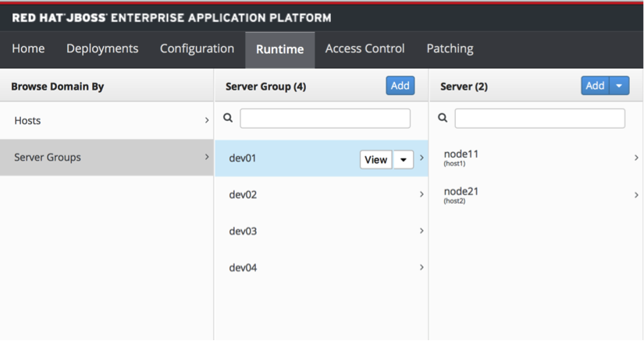The width and height of the screenshot is (644, 341).
Task: Open the Server Add button dropdown arrow
Action: (x=620, y=86)
